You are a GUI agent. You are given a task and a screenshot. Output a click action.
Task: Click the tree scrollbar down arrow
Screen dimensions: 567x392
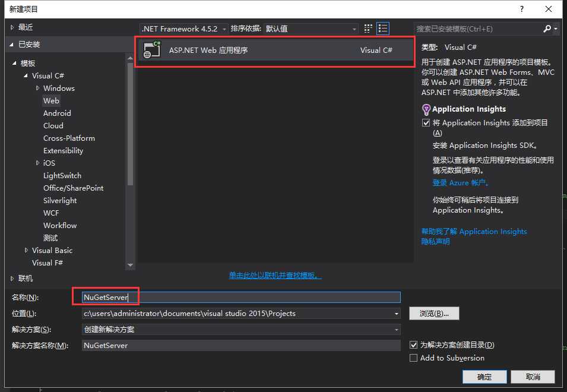(x=130, y=265)
